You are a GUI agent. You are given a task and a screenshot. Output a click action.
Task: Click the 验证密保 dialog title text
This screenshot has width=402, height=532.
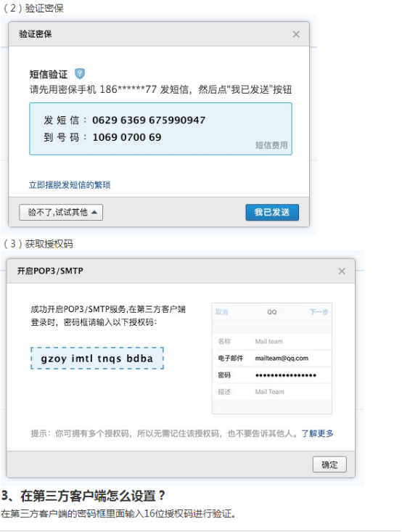36,34
